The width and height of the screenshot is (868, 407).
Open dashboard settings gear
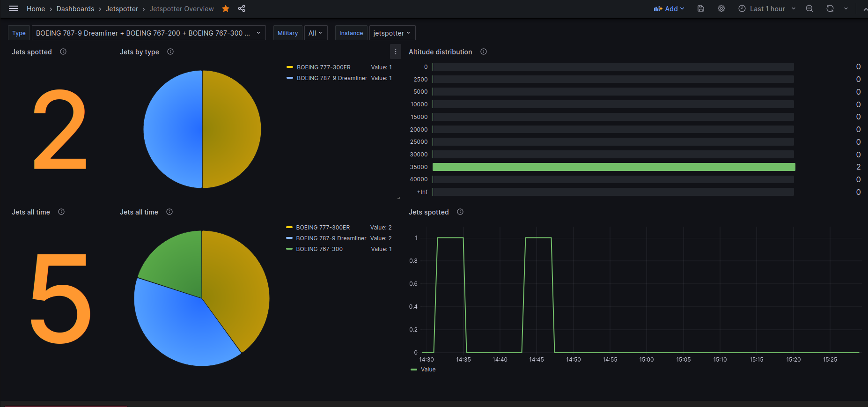pyautogui.click(x=721, y=8)
